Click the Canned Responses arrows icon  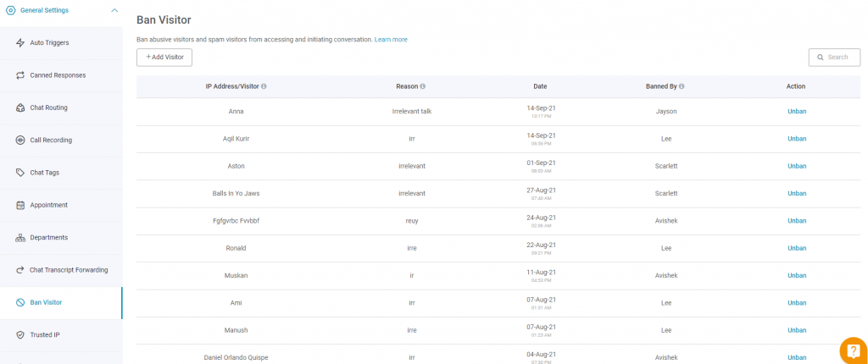(20, 75)
